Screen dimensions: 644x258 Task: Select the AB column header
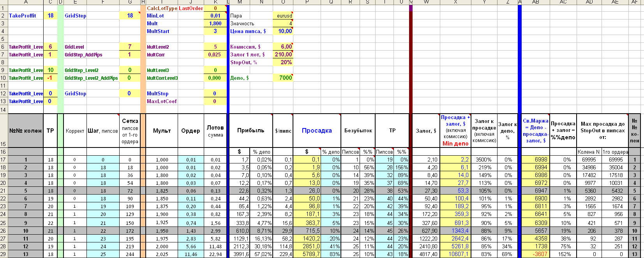(x=535, y=2)
